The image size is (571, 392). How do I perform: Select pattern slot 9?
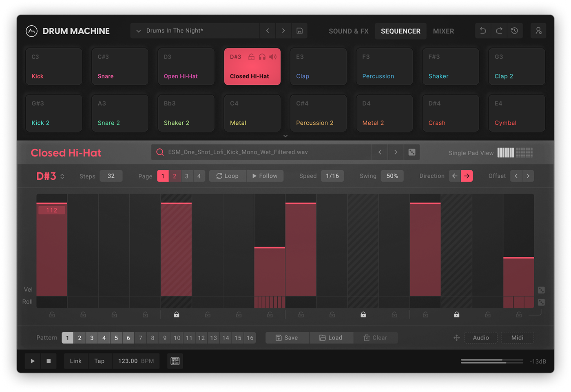click(x=165, y=338)
